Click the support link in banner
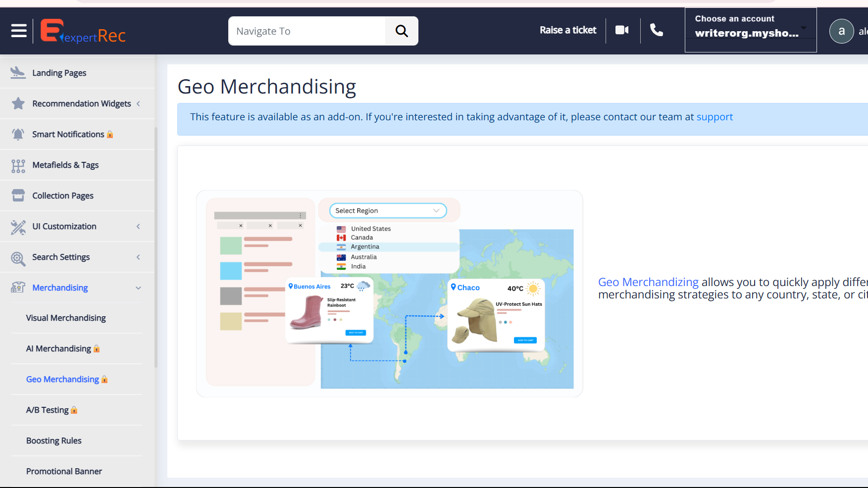This screenshot has width=868, height=488. click(715, 117)
